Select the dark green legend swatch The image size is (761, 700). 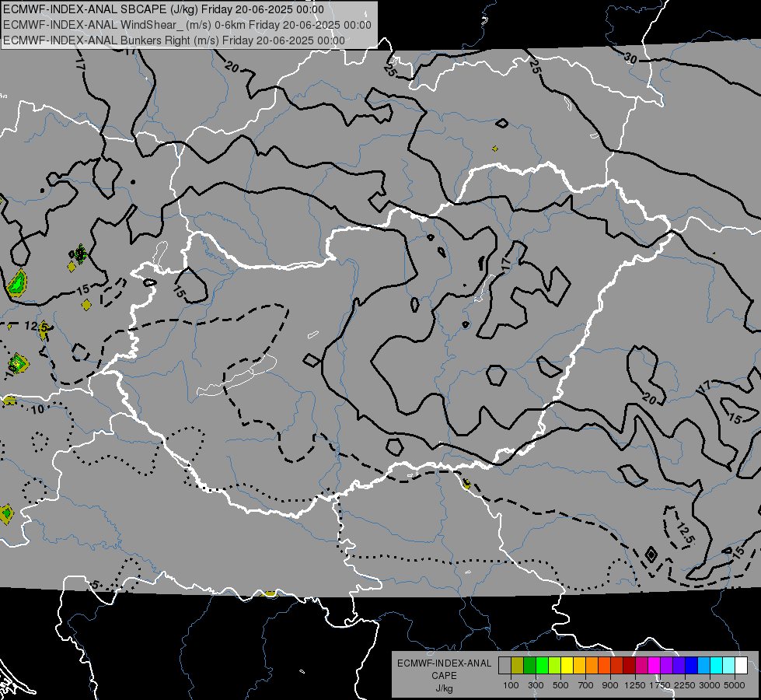click(529, 666)
